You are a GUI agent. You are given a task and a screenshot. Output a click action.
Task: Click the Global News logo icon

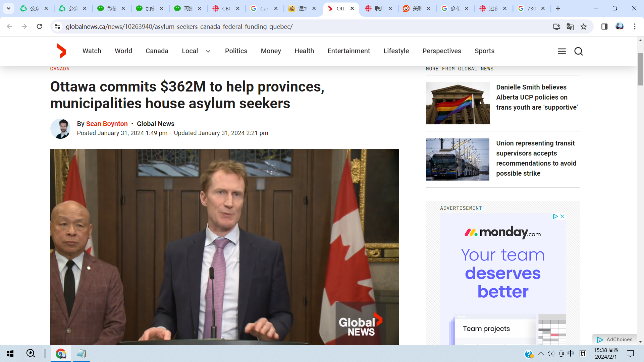click(x=61, y=51)
